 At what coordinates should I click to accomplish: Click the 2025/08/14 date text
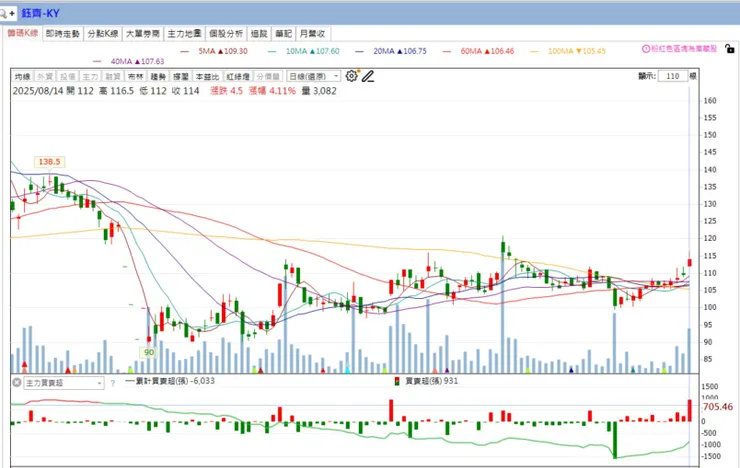[38, 91]
